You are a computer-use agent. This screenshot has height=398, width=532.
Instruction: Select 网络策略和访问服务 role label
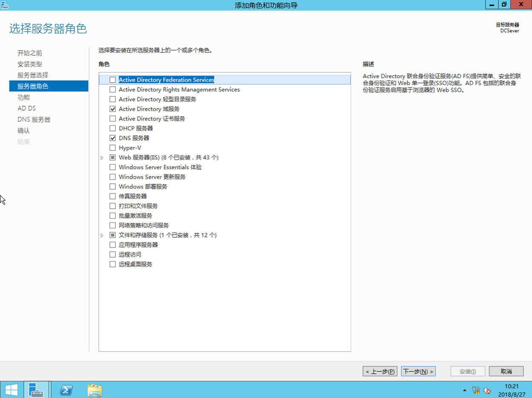(144, 225)
